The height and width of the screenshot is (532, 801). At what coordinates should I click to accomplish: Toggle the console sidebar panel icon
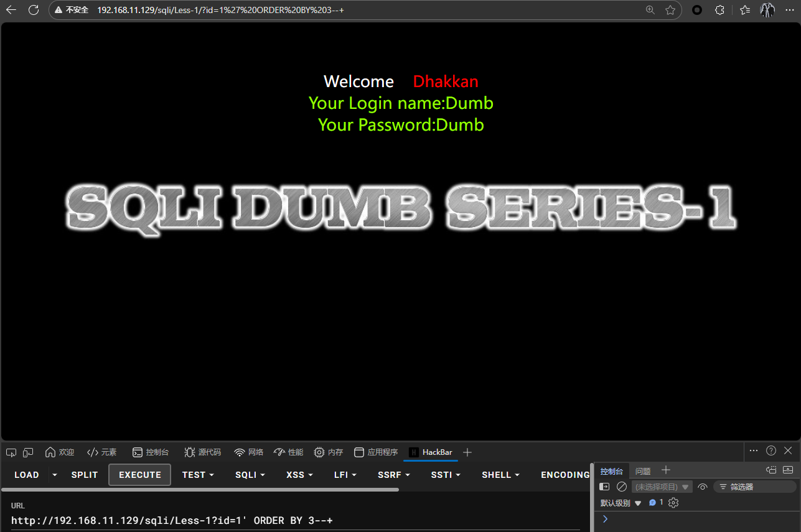click(x=604, y=487)
